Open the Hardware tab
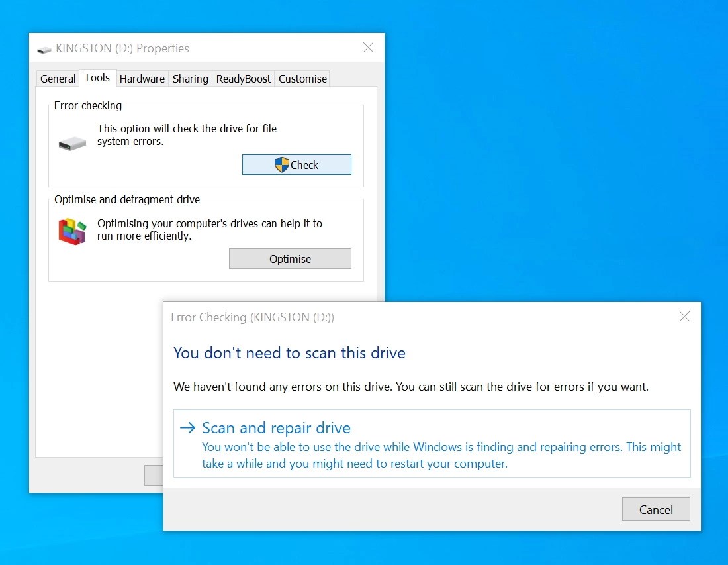This screenshot has width=728, height=565. pyautogui.click(x=142, y=78)
